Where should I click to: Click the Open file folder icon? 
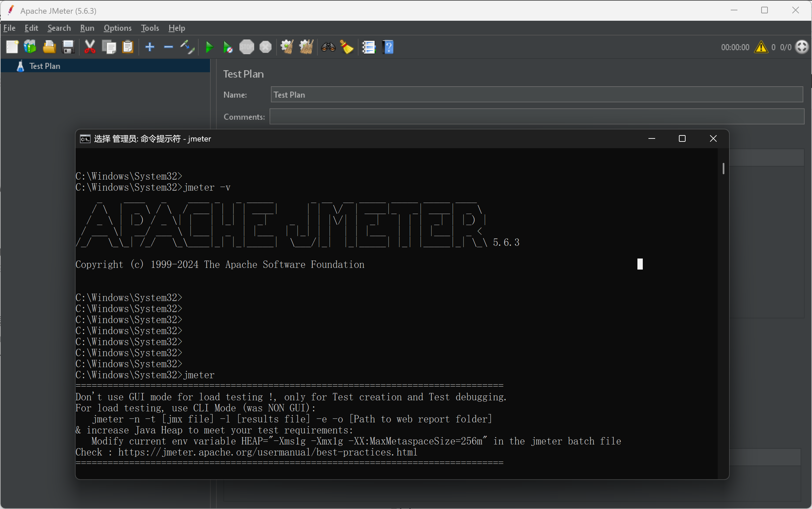coord(49,47)
